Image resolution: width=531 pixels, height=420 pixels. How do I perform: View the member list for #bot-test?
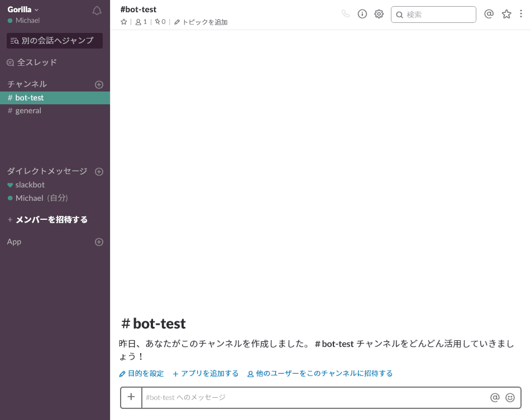point(140,22)
